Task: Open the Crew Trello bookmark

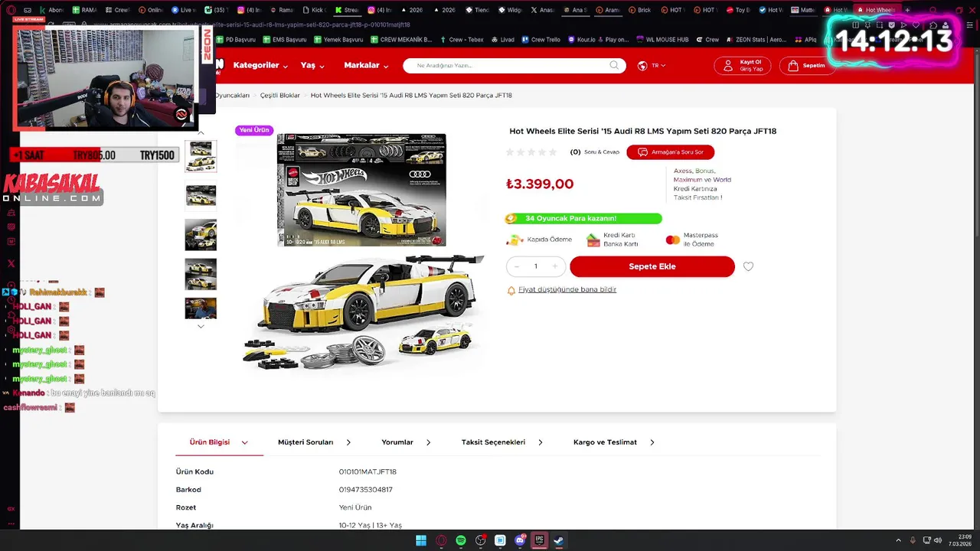Action: click(541, 40)
